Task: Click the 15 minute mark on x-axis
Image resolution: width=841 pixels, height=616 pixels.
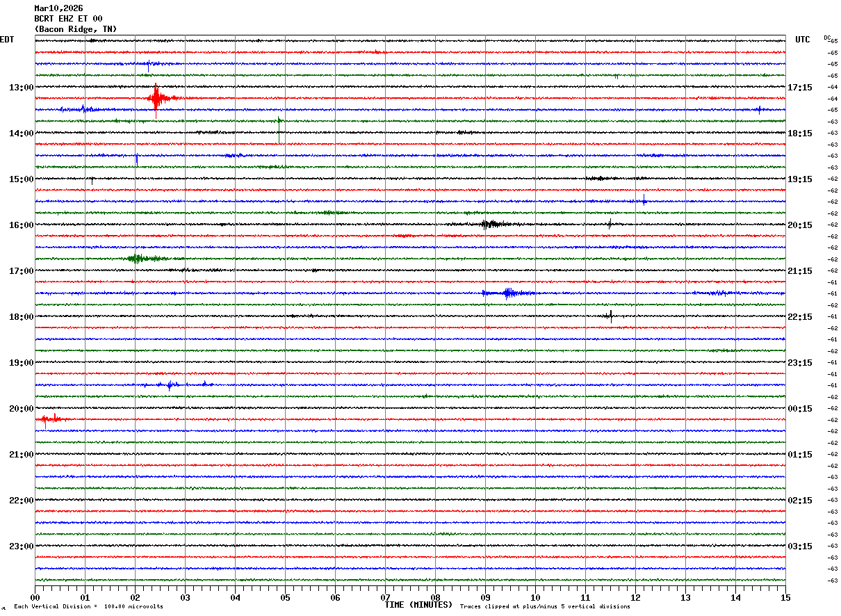Action: coord(785,597)
